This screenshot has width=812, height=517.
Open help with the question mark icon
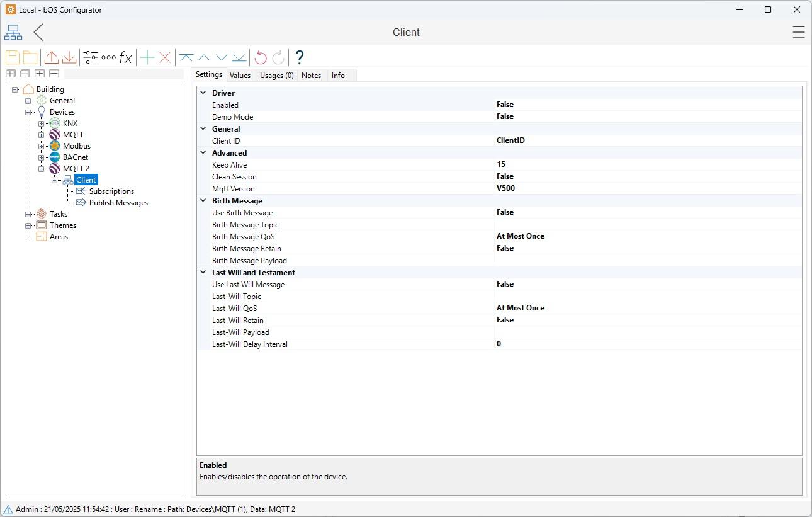[x=300, y=57]
